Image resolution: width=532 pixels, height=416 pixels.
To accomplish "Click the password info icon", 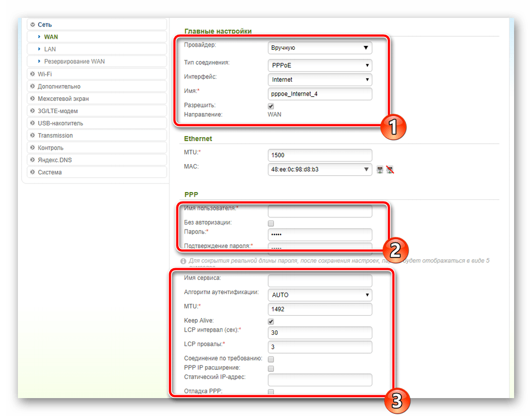I will 183,261.
